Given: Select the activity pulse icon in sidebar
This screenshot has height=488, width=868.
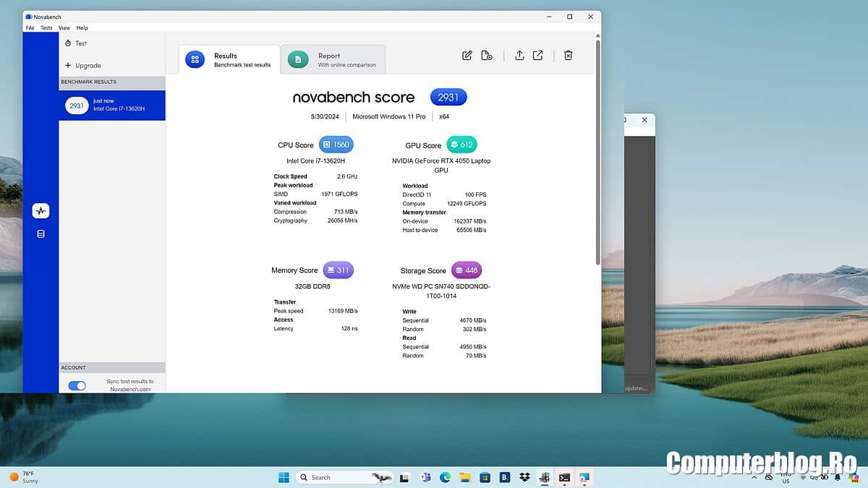Looking at the screenshot, I should (41, 211).
